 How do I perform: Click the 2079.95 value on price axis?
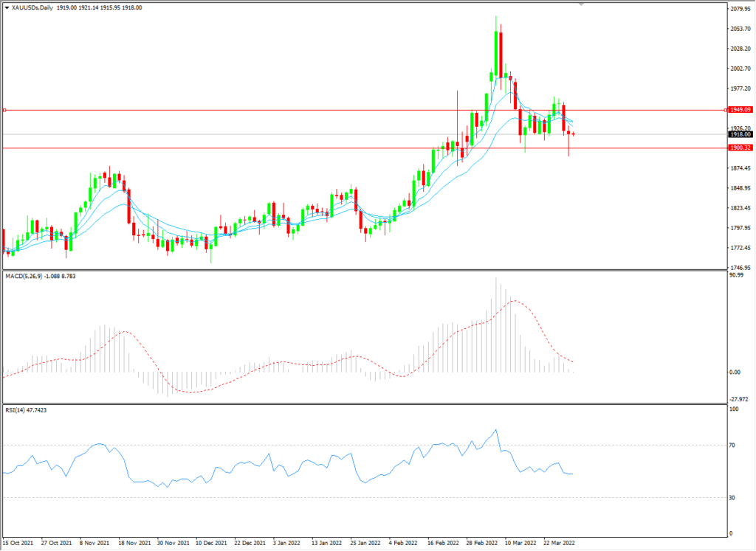click(739, 10)
